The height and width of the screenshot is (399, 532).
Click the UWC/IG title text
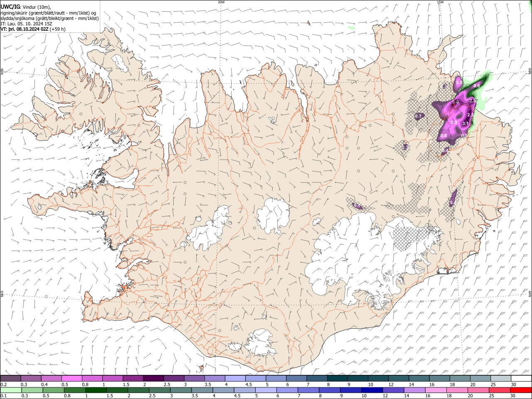(x=10, y=7)
